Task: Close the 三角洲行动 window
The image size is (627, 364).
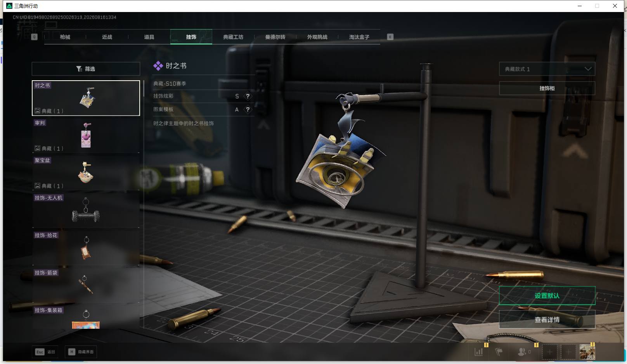Action: coord(615,6)
